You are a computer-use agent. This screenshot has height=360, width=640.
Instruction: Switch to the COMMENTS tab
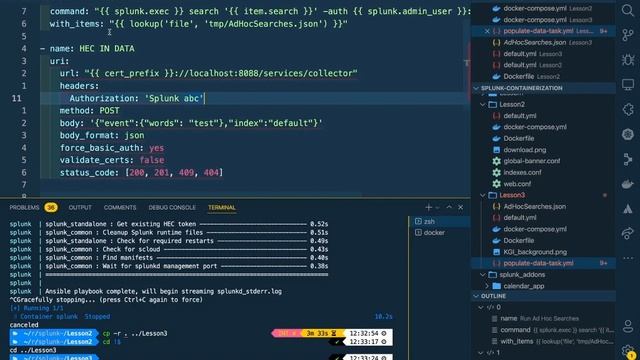pyautogui.click(x=120, y=207)
